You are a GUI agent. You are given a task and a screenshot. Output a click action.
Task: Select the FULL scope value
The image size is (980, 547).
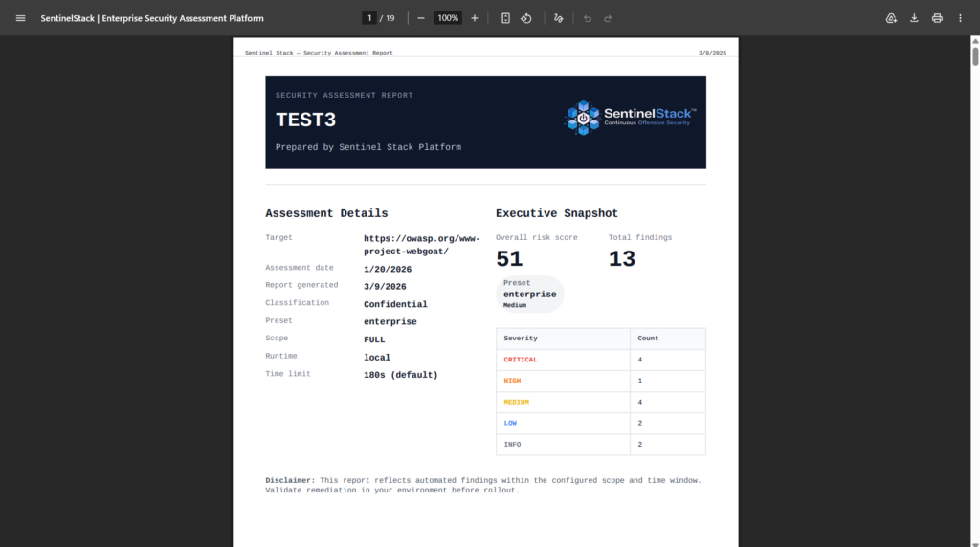(374, 339)
